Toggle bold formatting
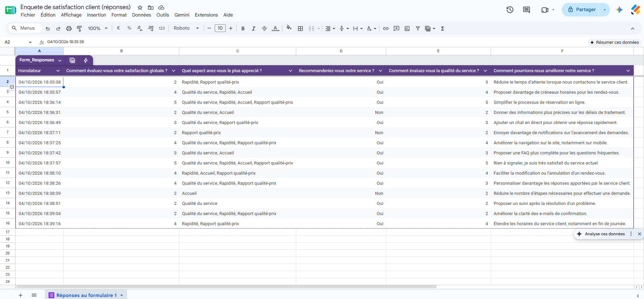The width and height of the screenshot is (644, 299). click(x=243, y=29)
